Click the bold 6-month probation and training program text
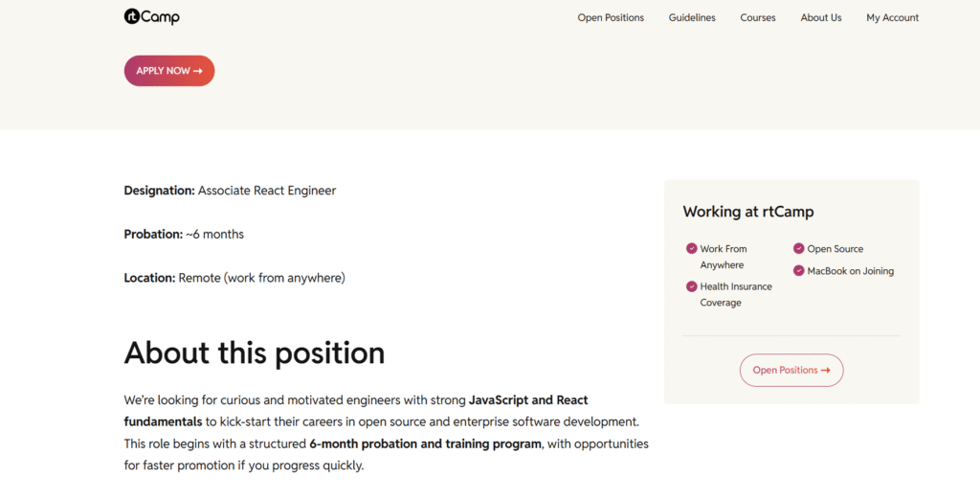The image size is (980, 500). point(426,443)
